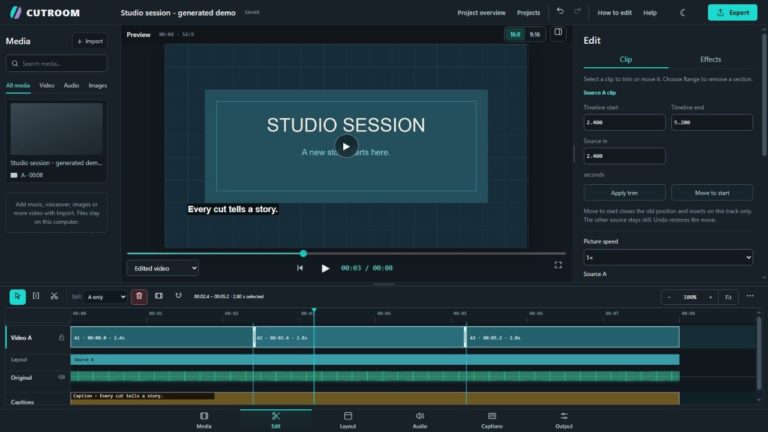Open the Edited video dropdown

[x=163, y=268]
